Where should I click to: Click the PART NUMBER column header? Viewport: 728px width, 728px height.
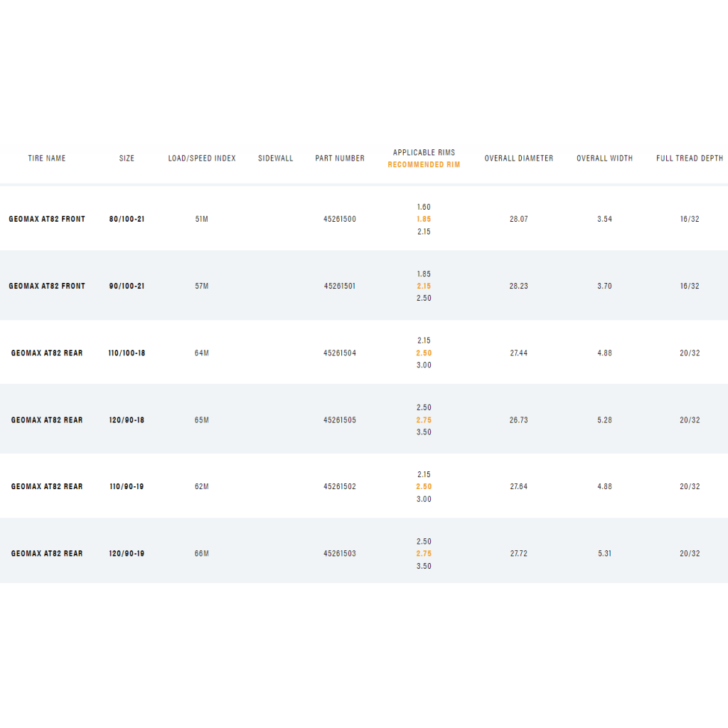pyautogui.click(x=340, y=159)
